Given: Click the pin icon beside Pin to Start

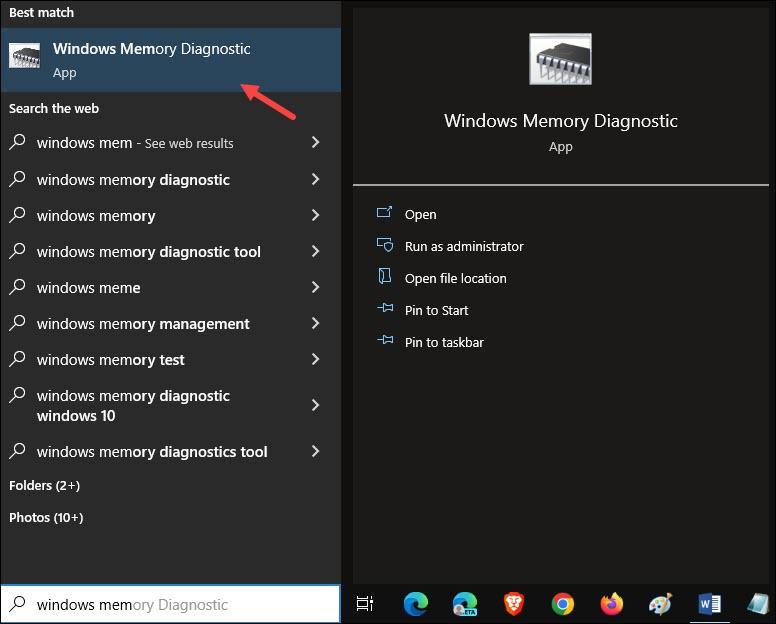Looking at the screenshot, I should pos(385,308).
